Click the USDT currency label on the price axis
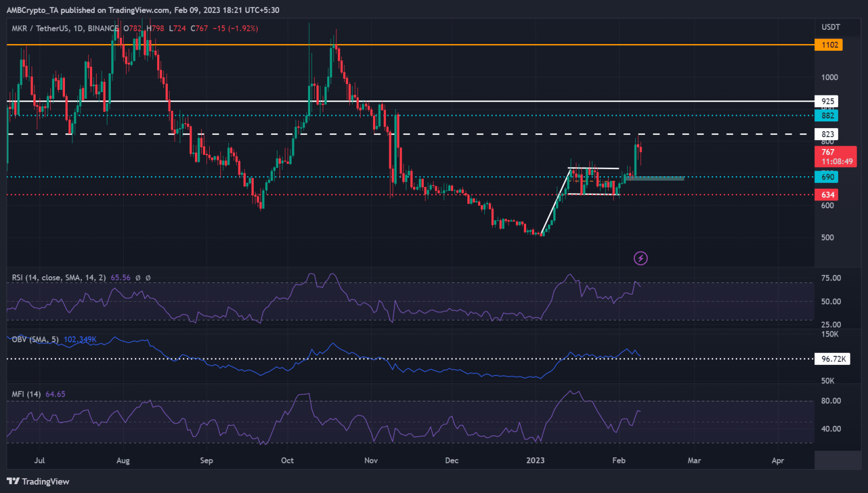The image size is (868, 493). (x=830, y=27)
